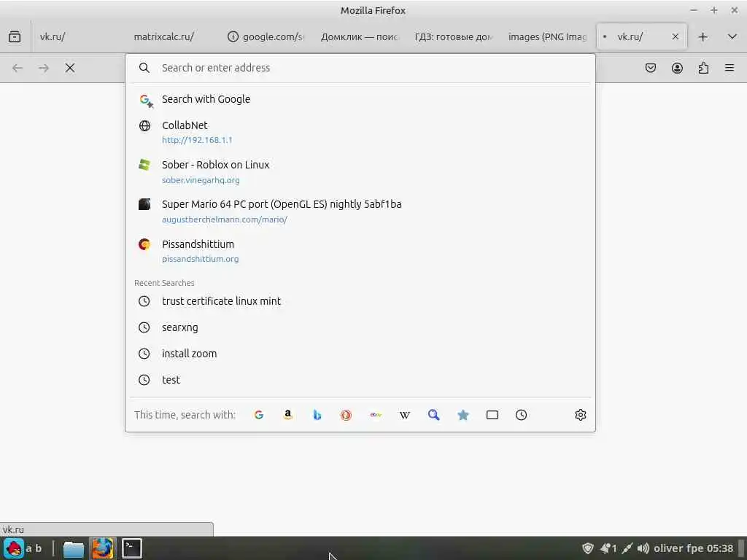
Task: Search open tabs with rectangle icon
Action: pyautogui.click(x=492, y=415)
